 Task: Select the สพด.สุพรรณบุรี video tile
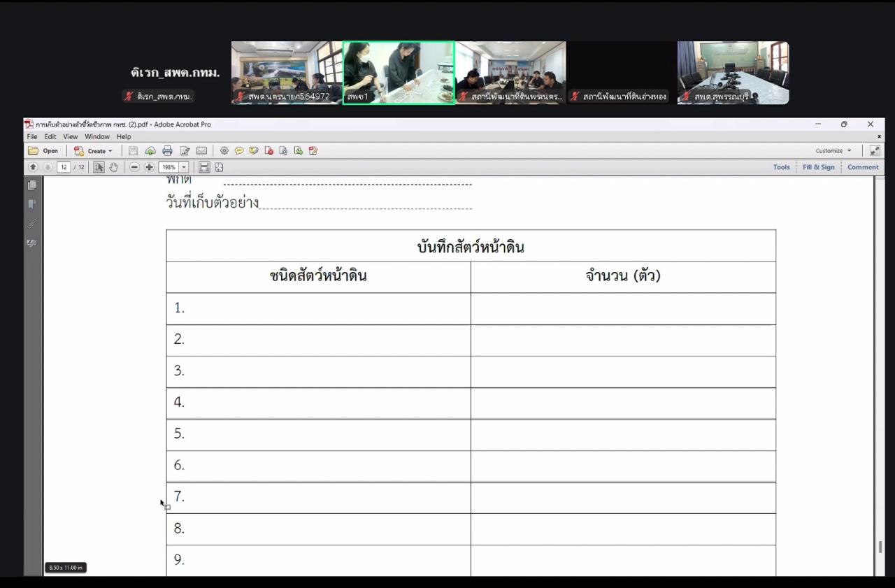(x=733, y=73)
